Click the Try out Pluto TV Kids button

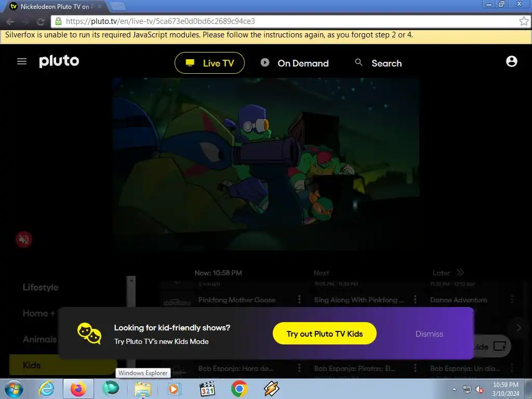pos(324,334)
